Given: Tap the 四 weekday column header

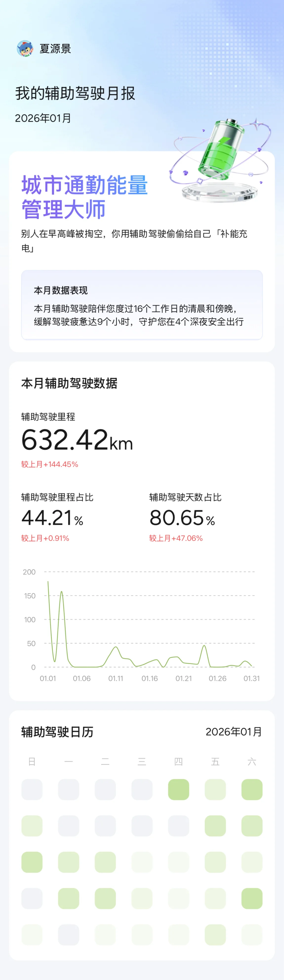Looking at the screenshot, I should click(178, 761).
